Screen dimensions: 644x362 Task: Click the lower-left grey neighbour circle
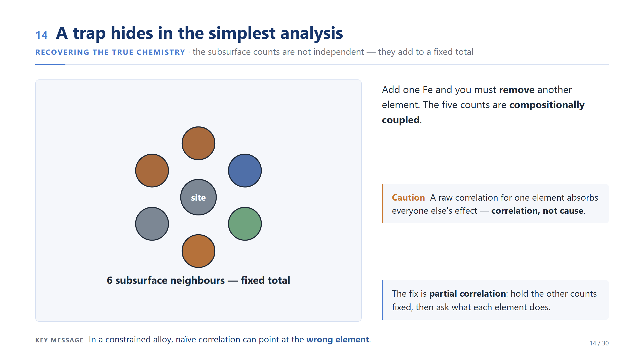152,224
